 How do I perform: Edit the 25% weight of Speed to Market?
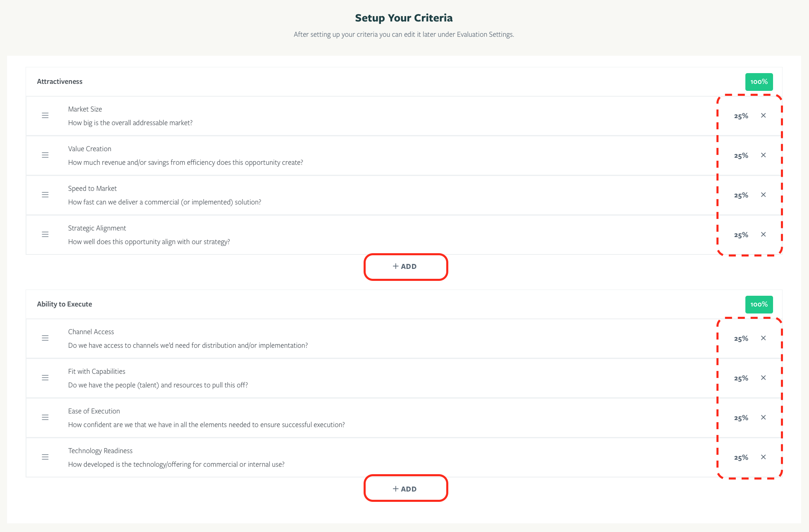point(741,195)
